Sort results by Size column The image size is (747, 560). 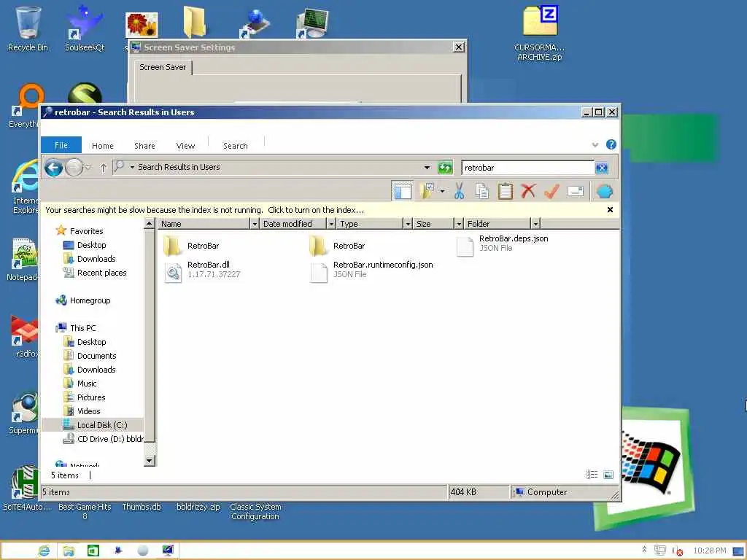click(x=433, y=224)
